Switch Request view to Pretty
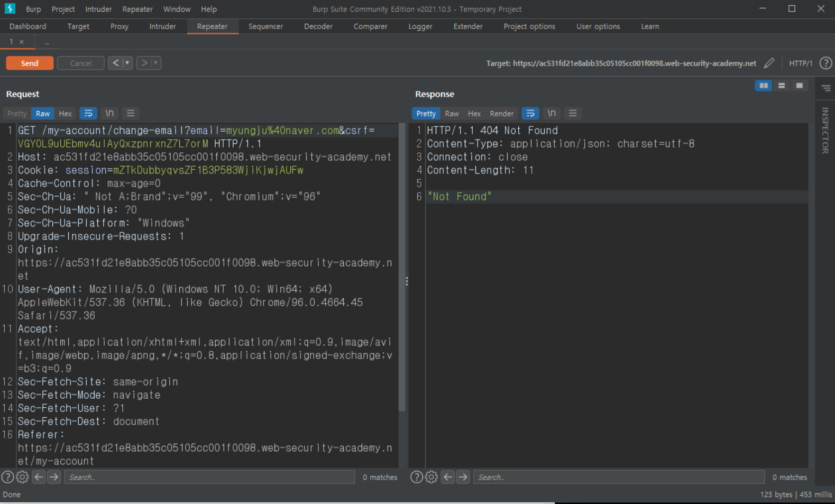Screen dimensions: 835x504 point(17,113)
